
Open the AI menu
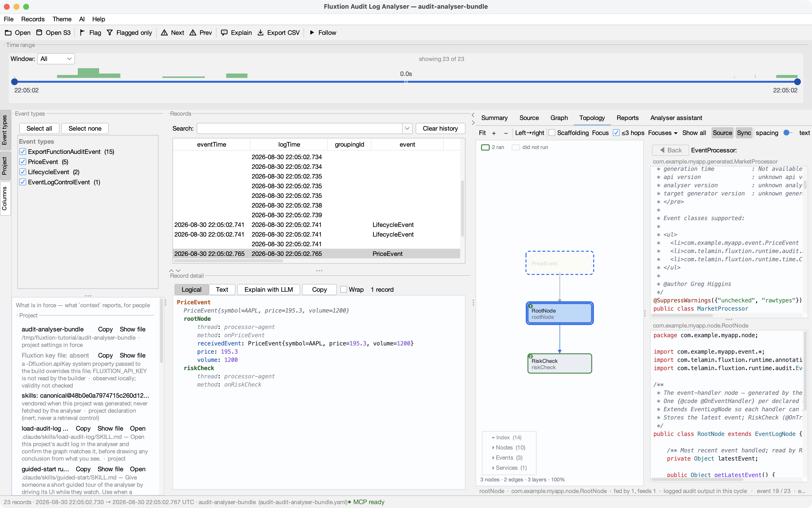pyautogui.click(x=82, y=19)
